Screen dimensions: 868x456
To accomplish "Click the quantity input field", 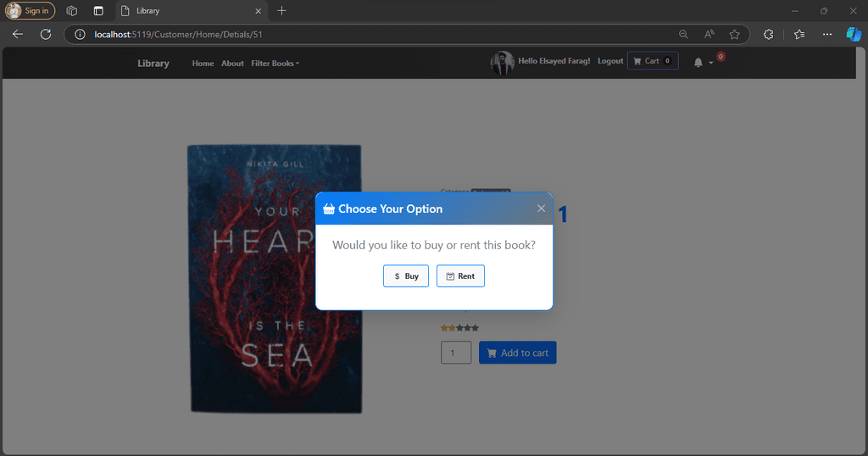I will [x=456, y=353].
